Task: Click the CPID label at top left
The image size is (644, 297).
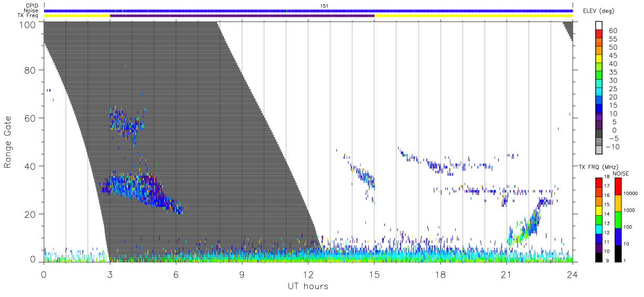Action: (32, 6)
